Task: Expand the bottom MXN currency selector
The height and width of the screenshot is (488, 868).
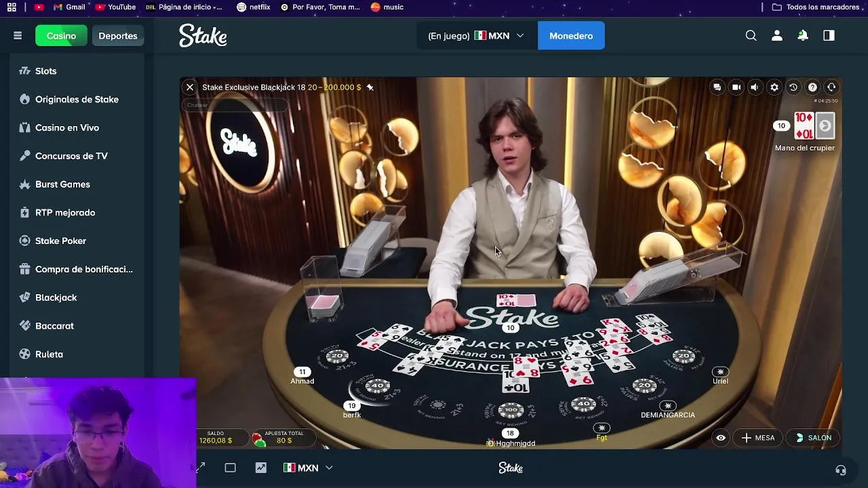Action: point(308,468)
